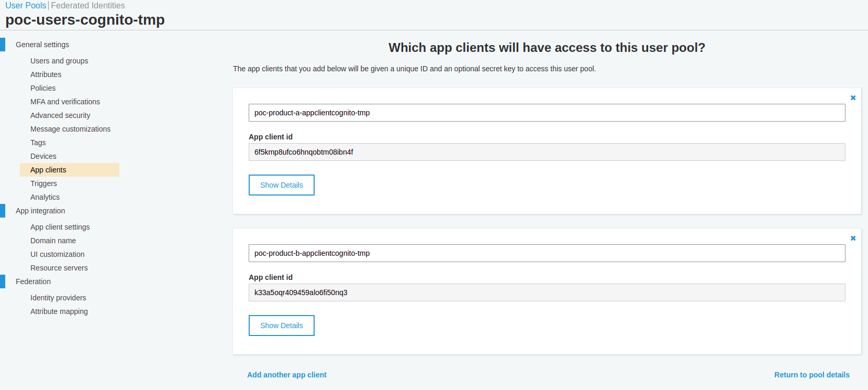Image resolution: width=868 pixels, height=390 pixels.
Task: Click the second App client id label
Action: [x=271, y=277]
